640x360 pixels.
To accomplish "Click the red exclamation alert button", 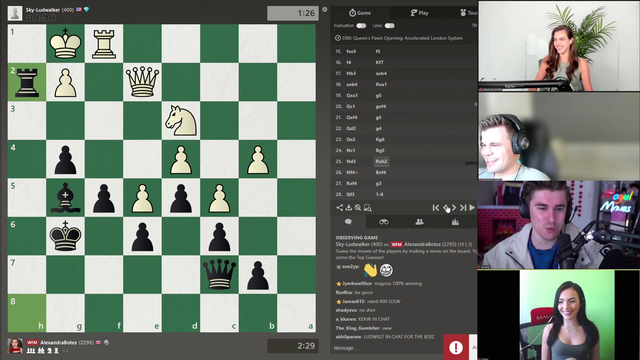I will pos(456,347).
